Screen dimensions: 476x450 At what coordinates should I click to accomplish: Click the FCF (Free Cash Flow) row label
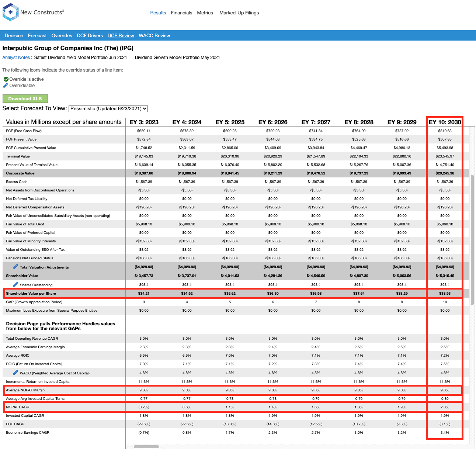click(x=24, y=131)
